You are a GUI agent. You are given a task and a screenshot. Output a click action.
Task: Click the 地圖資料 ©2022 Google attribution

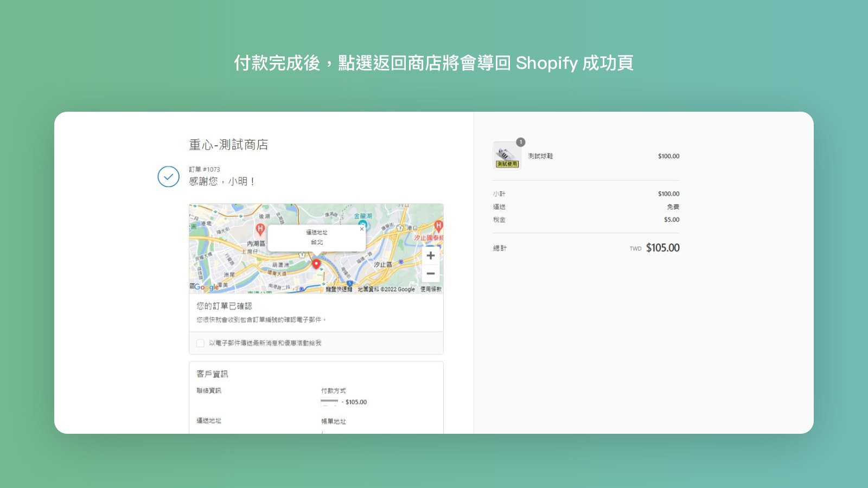click(x=386, y=290)
